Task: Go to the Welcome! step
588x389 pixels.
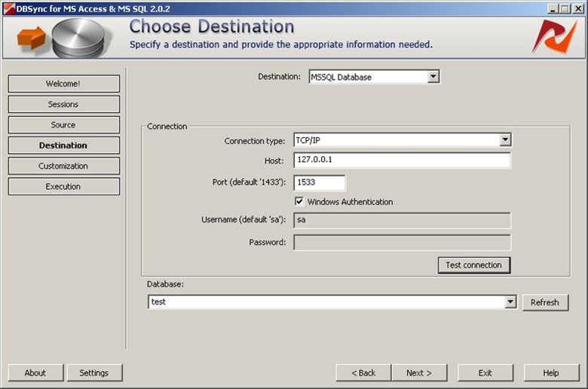Action: 64,84
